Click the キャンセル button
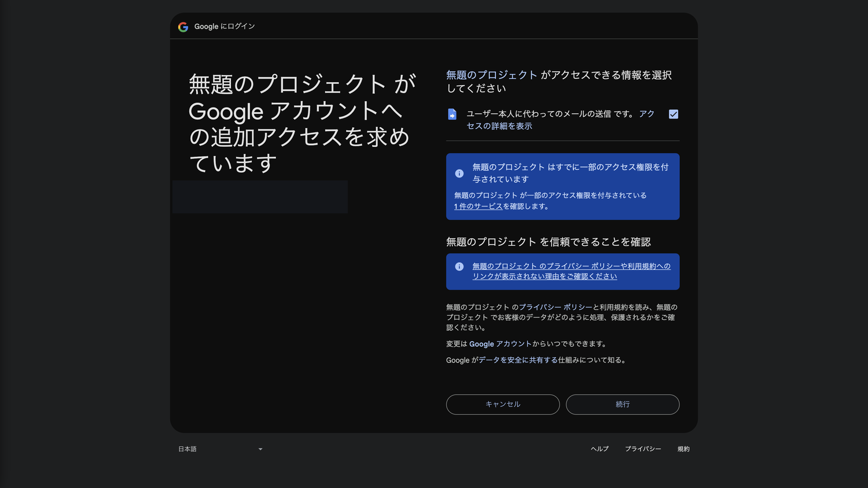 [503, 404]
